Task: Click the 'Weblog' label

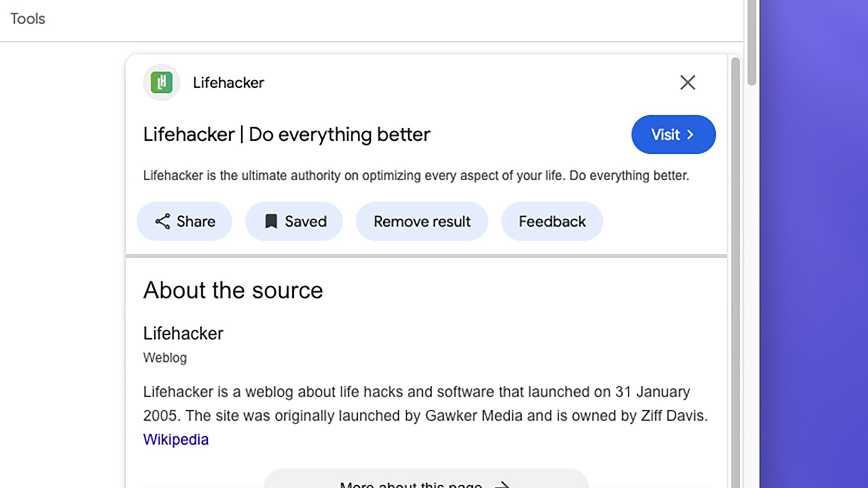Action: pyautogui.click(x=165, y=358)
